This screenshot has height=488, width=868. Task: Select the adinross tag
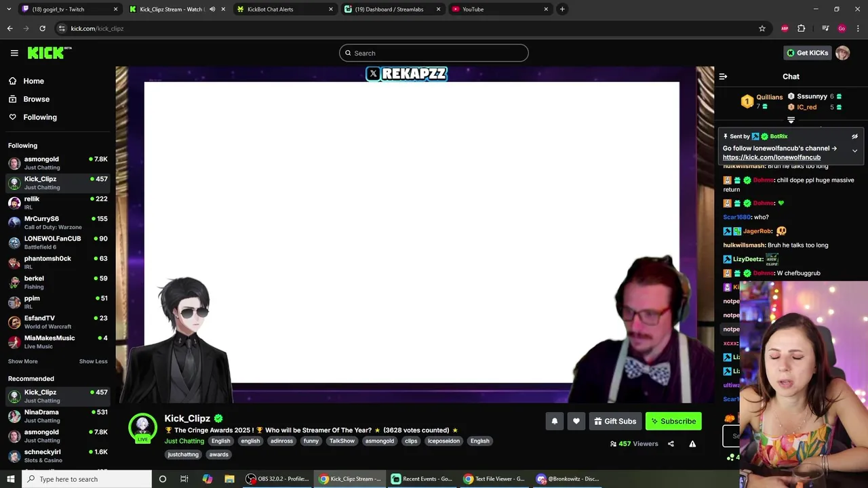281,441
